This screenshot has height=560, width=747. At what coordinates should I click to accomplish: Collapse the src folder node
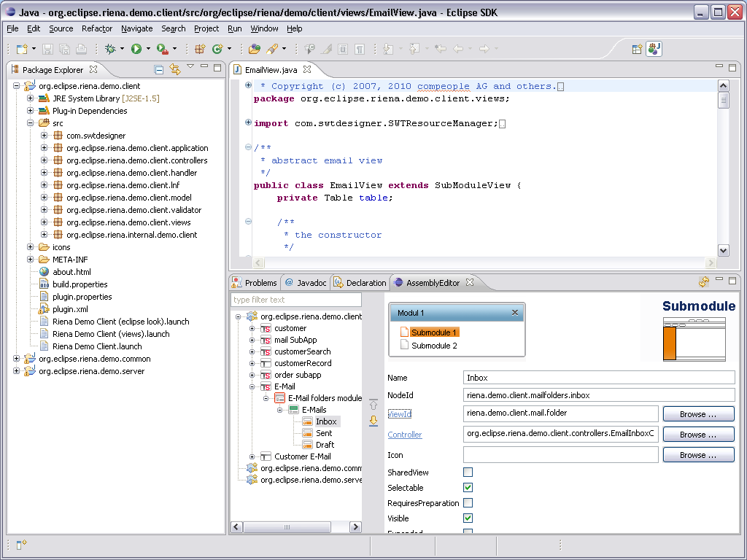coord(30,122)
